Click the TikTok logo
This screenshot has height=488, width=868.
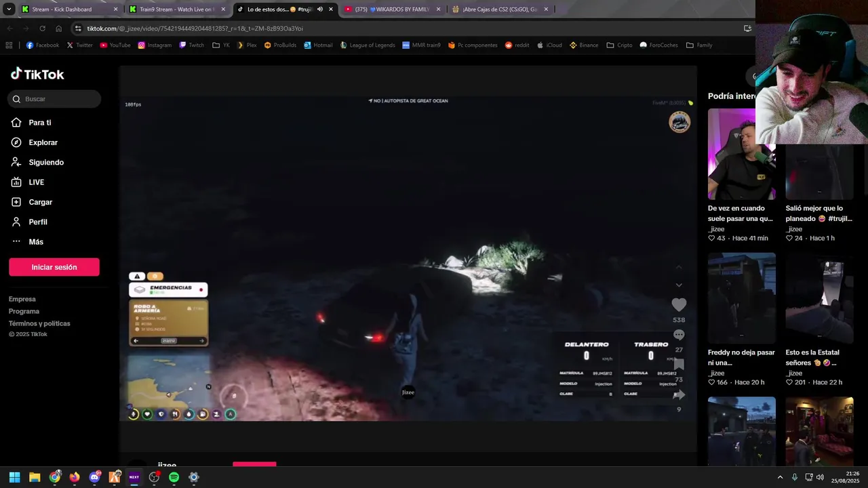pos(37,74)
